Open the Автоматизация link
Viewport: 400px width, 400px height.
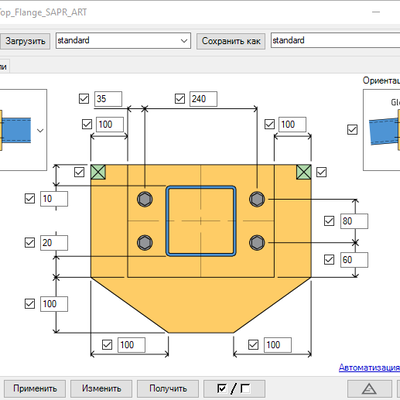coord(369,367)
